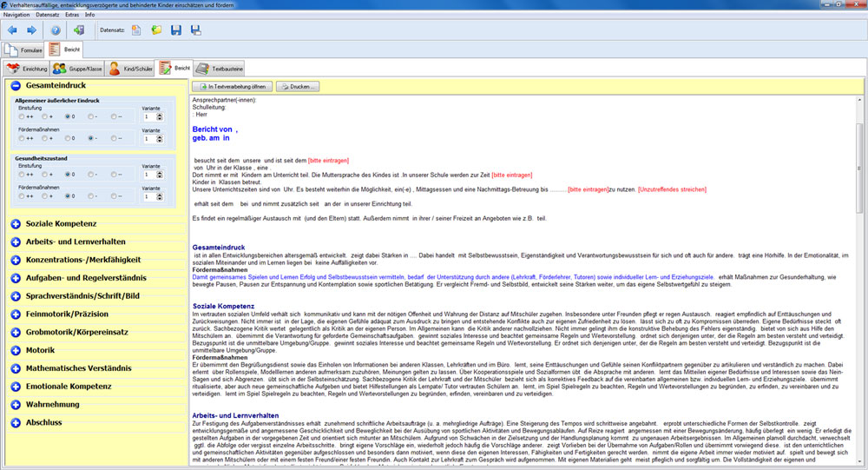Open help via the question mark icon
Image resolution: width=868 pixels, height=470 pixels.
pyautogui.click(x=56, y=30)
